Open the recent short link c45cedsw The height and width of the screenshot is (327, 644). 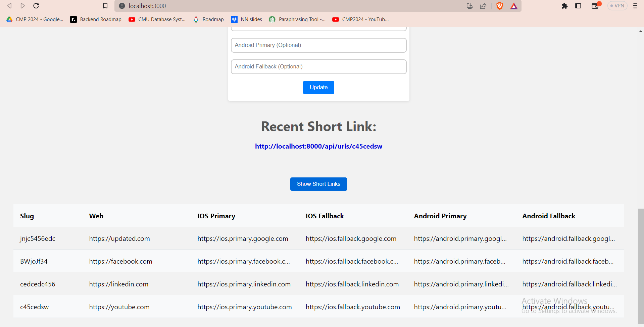click(318, 146)
